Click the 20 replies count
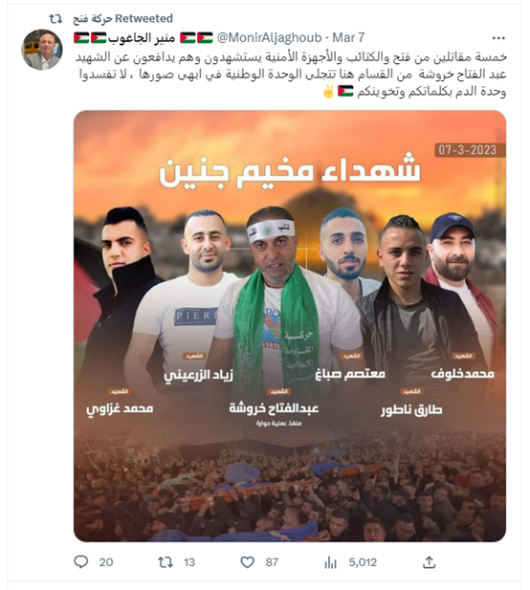Viewport: 530px width, 590px height. pos(106,562)
